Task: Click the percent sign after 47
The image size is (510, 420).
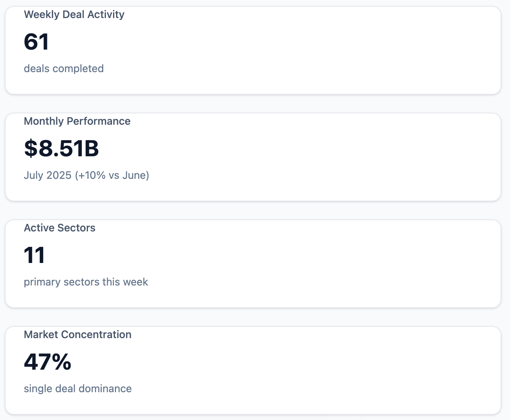Action: click(x=61, y=362)
